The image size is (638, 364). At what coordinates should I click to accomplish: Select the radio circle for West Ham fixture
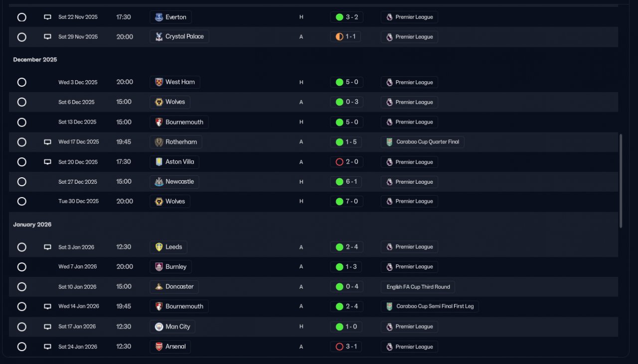22,82
